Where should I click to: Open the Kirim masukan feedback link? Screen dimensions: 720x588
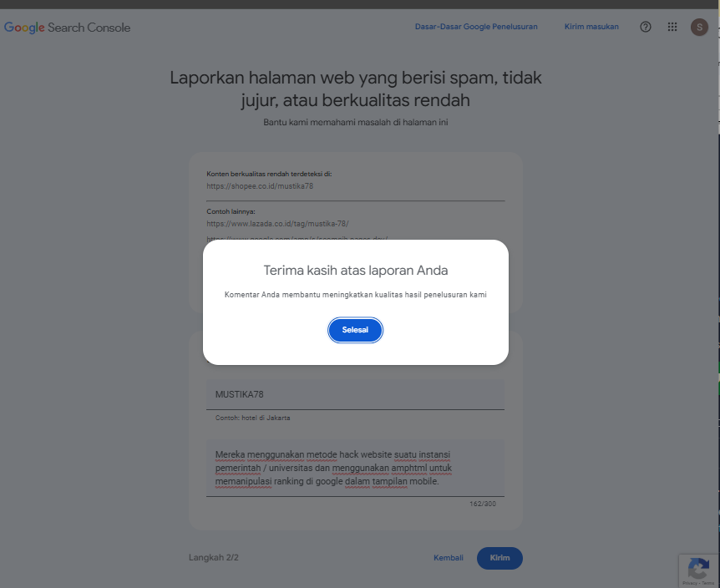point(591,27)
